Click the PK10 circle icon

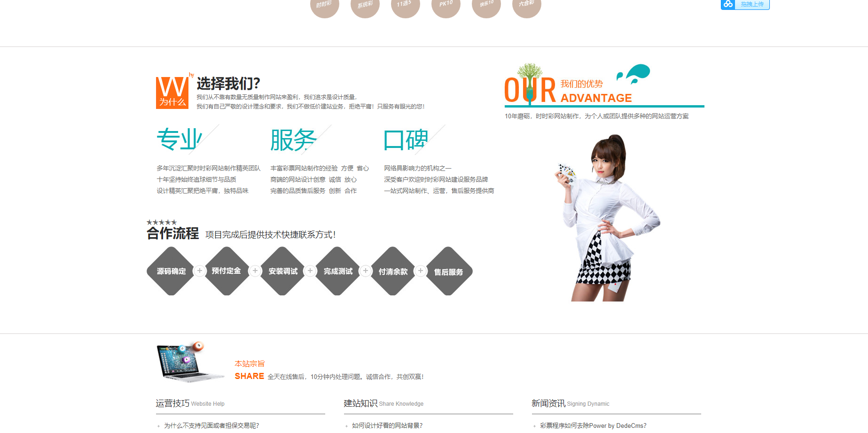(x=446, y=6)
